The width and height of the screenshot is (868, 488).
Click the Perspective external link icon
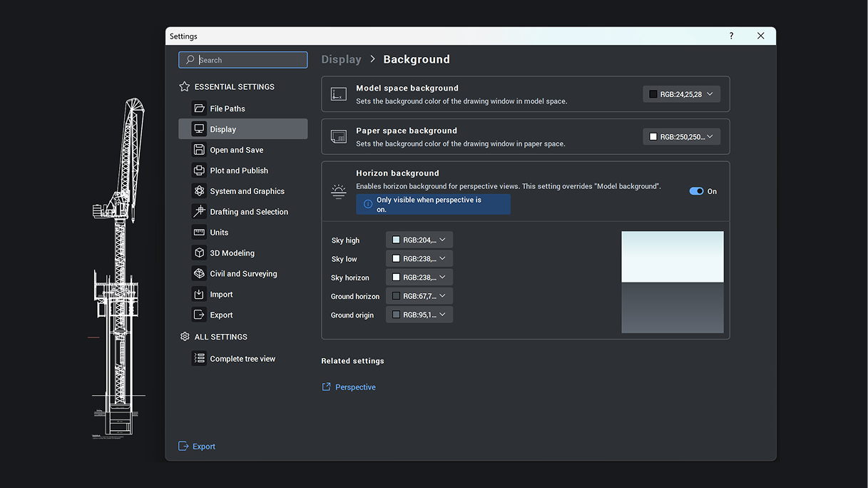[x=326, y=387]
